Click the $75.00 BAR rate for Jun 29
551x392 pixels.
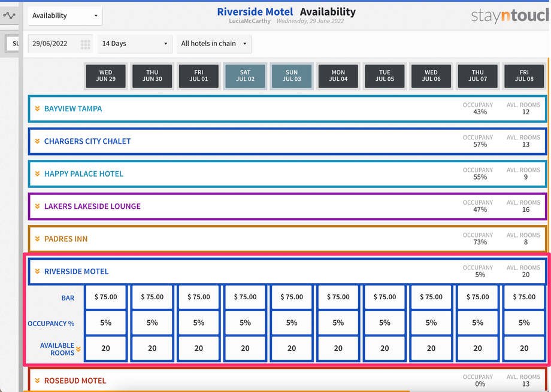pyautogui.click(x=106, y=297)
